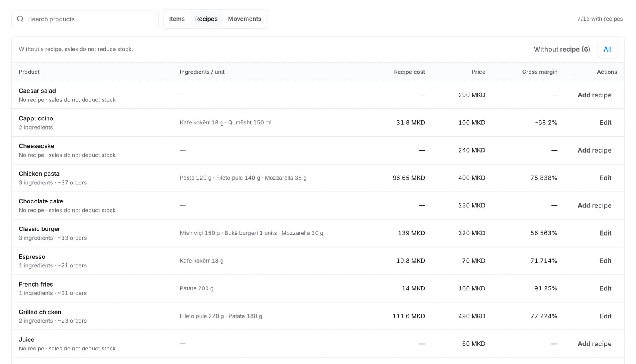Click the ~68.2% gross margin value
Image resolution: width=636 pixels, height=364 pixels.
[545, 123]
